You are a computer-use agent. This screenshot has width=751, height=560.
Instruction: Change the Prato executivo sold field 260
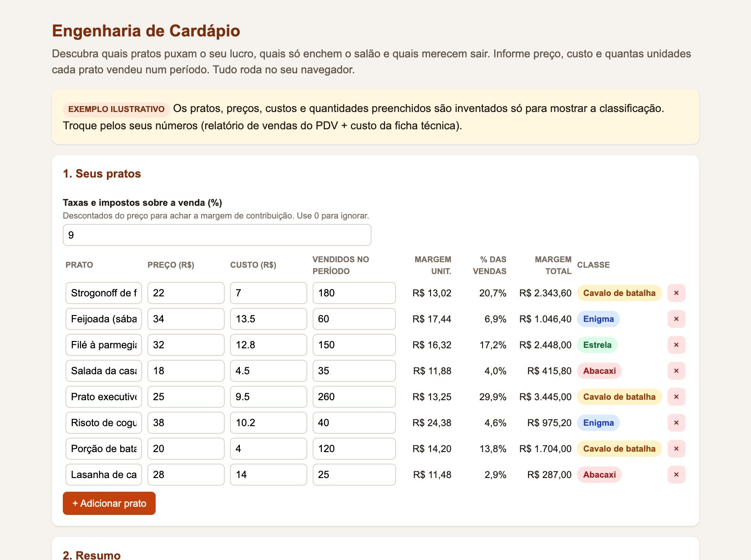click(x=354, y=397)
